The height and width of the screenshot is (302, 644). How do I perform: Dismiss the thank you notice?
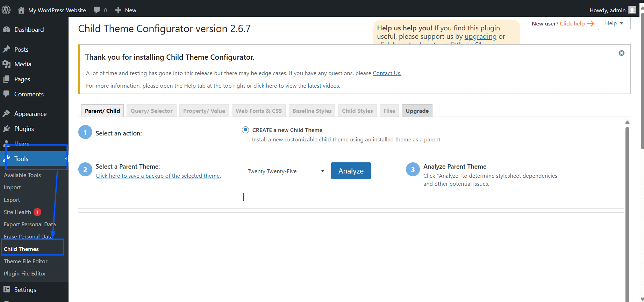pyautogui.click(x=622, y=53)
